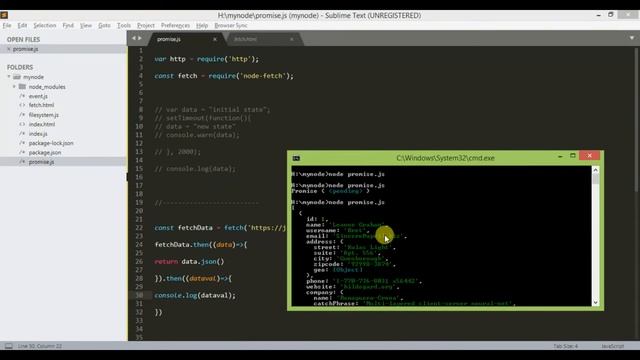Change the JavaScript syntax in status bar
This screenshot has width=640, height=360.
click(x=612, y=346)
